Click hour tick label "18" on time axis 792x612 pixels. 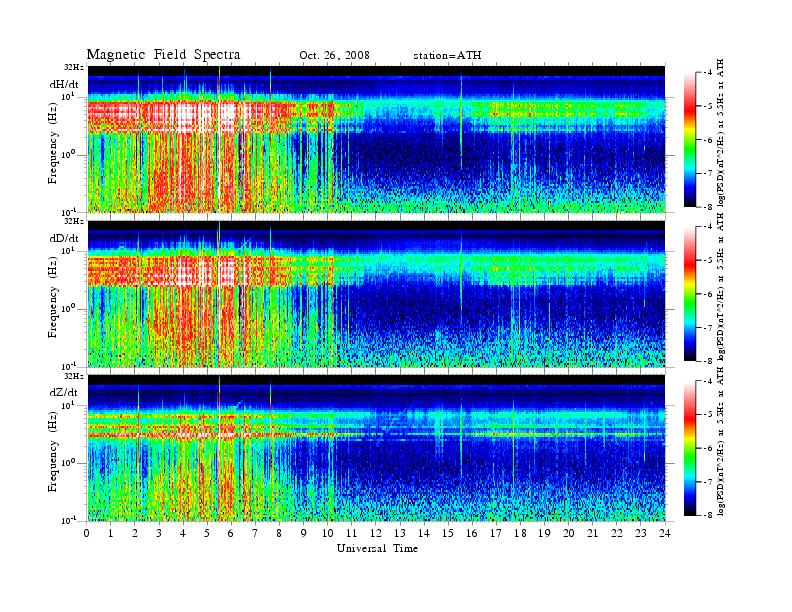520,534
